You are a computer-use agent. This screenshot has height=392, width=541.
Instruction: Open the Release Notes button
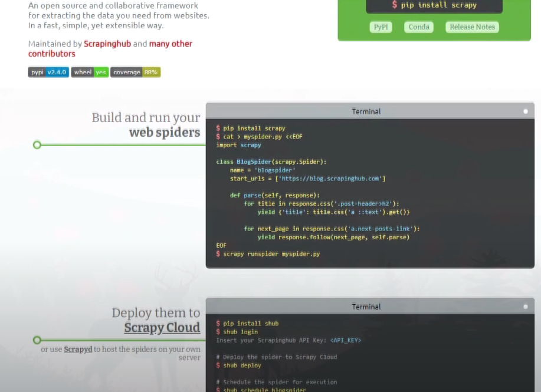click(x=472, y=27)
